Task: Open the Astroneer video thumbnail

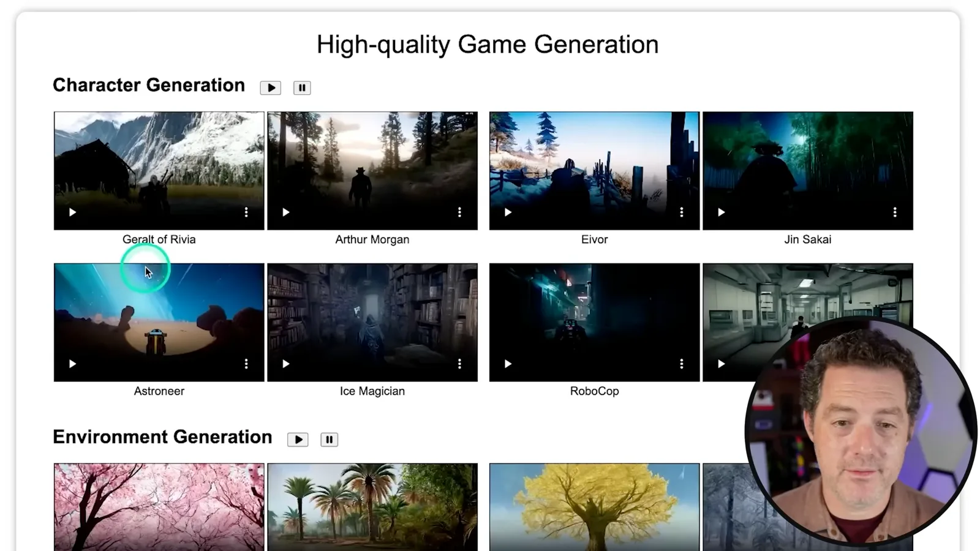Action: (159, 323)
